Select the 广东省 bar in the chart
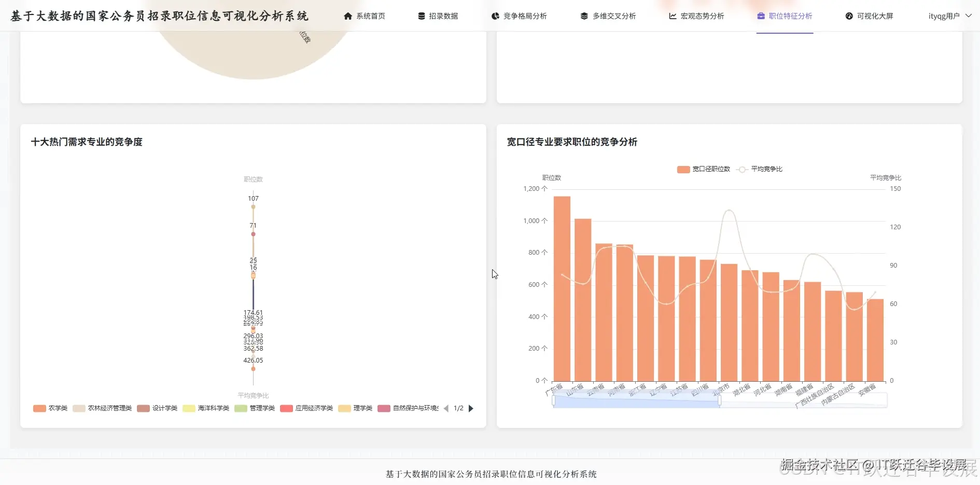This screenshot has height=485, width=980. click(562, 288)
